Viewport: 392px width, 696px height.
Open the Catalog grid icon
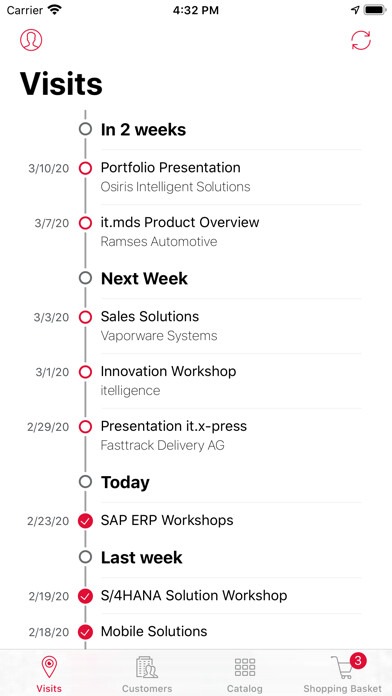(x=245, y=668)
